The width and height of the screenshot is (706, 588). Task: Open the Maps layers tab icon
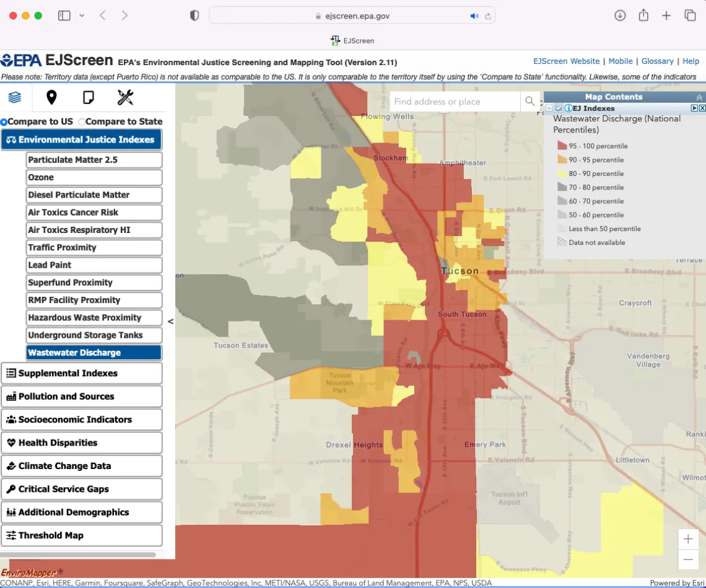pyautogui.click(x=15, y=97)
